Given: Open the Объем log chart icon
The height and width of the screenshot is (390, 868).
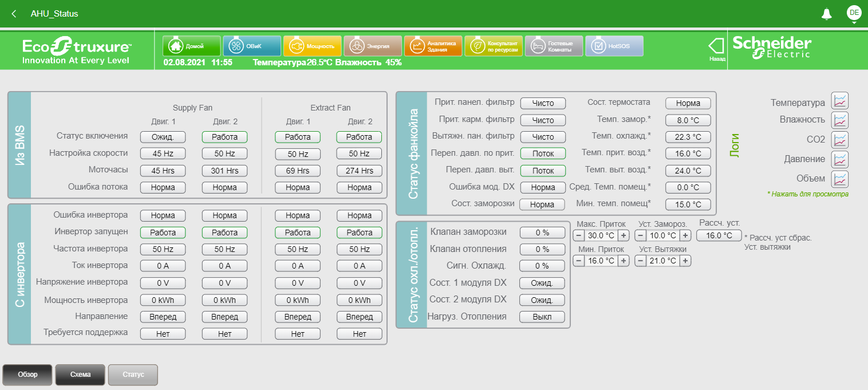Looking at the screenshot, I should [839, 179].
